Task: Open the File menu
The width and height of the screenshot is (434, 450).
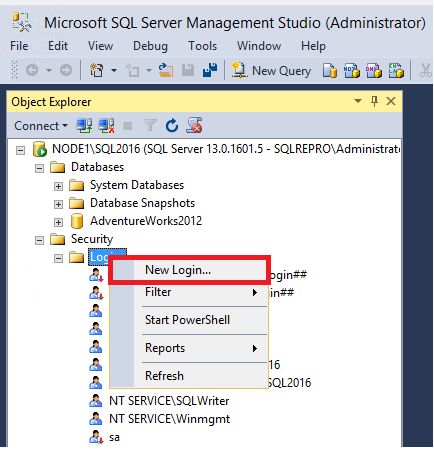Action: pos(19,46)
